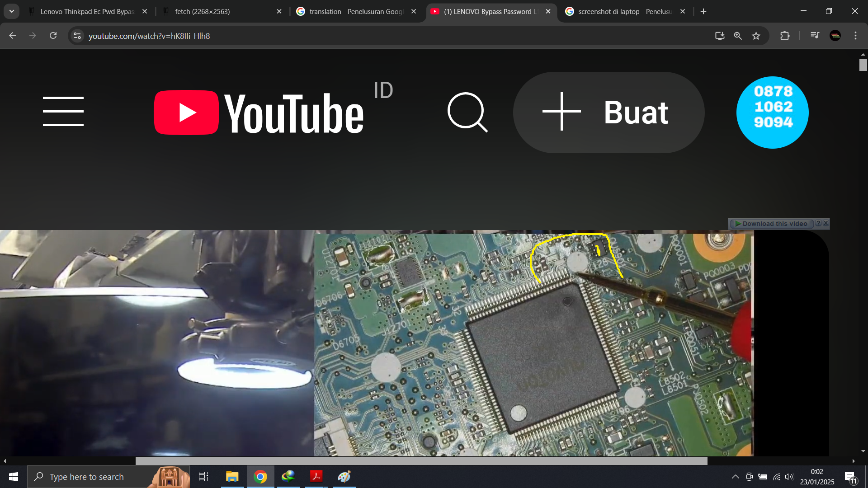Screen dimensions: 868x488
Task: Go to YouTube home via the logo
Action: [x=259, y=113]
